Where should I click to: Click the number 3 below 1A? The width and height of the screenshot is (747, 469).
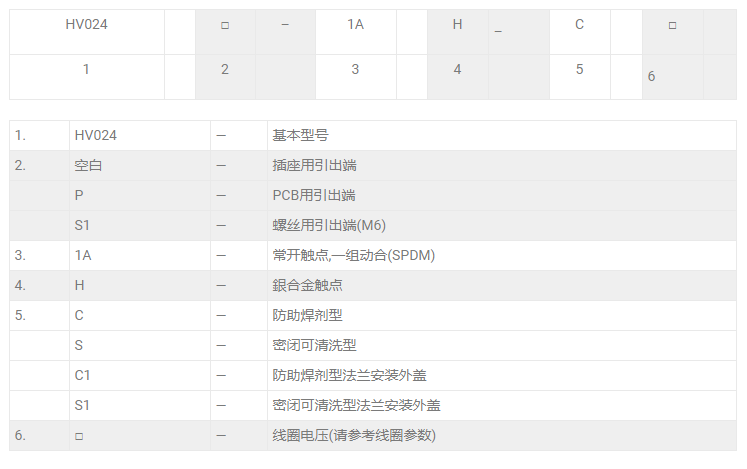[355, 69]
